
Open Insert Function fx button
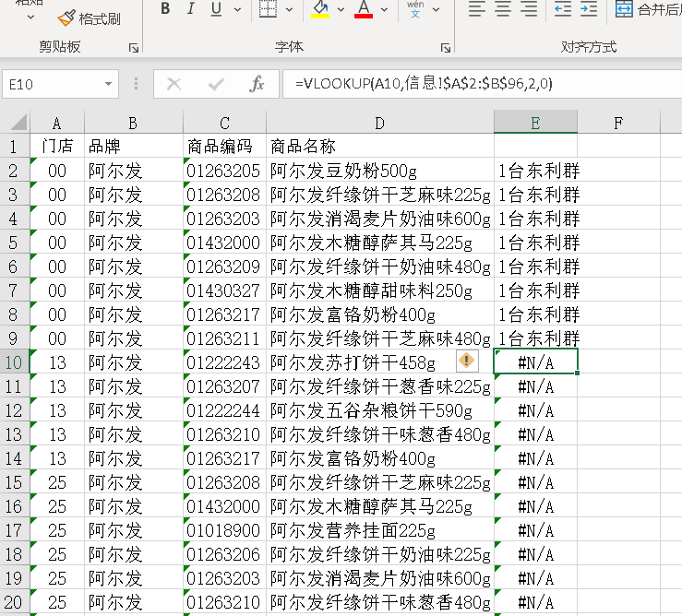click(257, 84)
